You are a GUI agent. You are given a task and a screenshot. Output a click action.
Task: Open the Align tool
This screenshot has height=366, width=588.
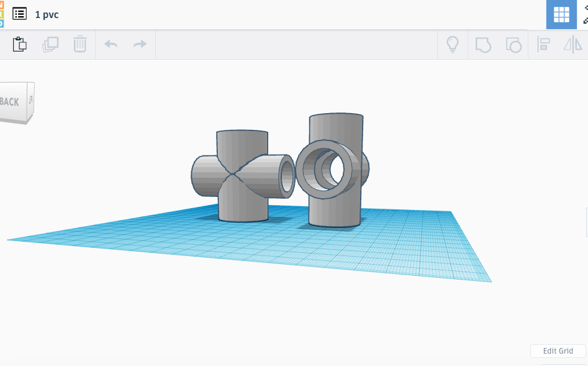(x=544, y=45)
